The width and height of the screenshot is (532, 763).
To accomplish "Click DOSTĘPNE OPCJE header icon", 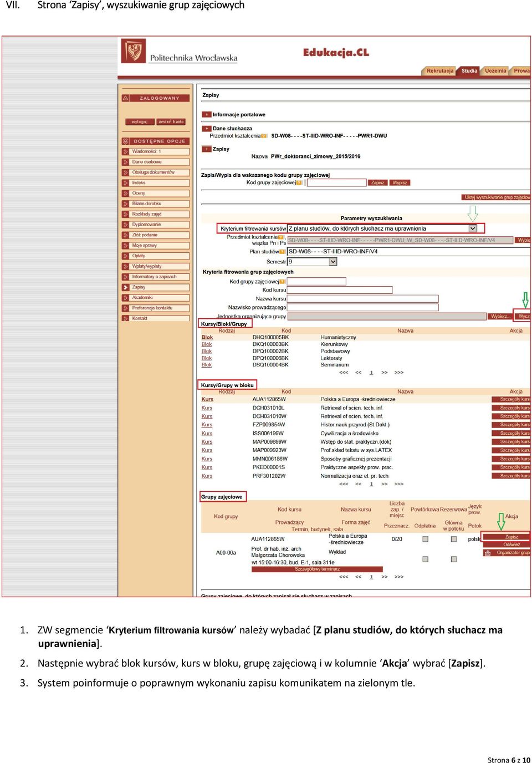I will 126,141.
